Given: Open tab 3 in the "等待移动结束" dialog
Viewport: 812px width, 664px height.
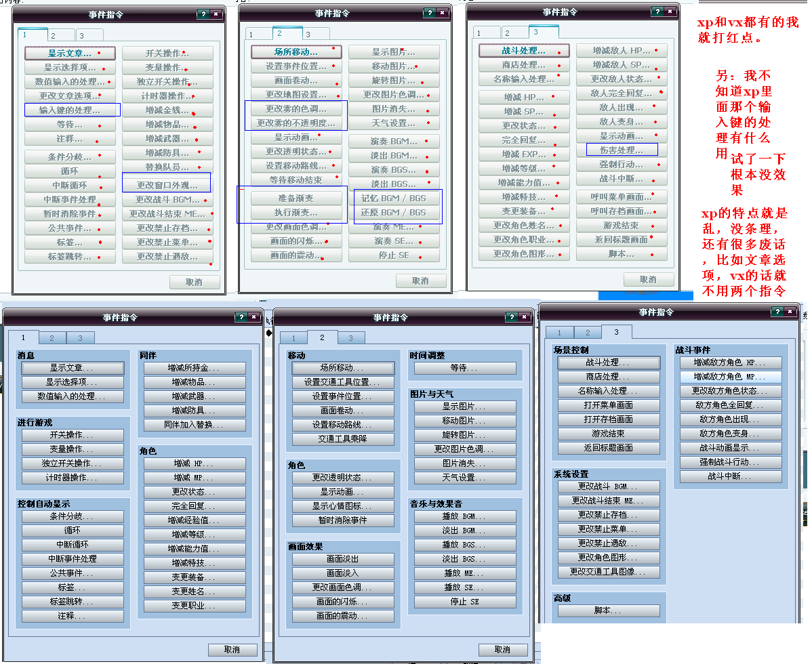Looking at the screenshot, I should [x=308, y=34].
